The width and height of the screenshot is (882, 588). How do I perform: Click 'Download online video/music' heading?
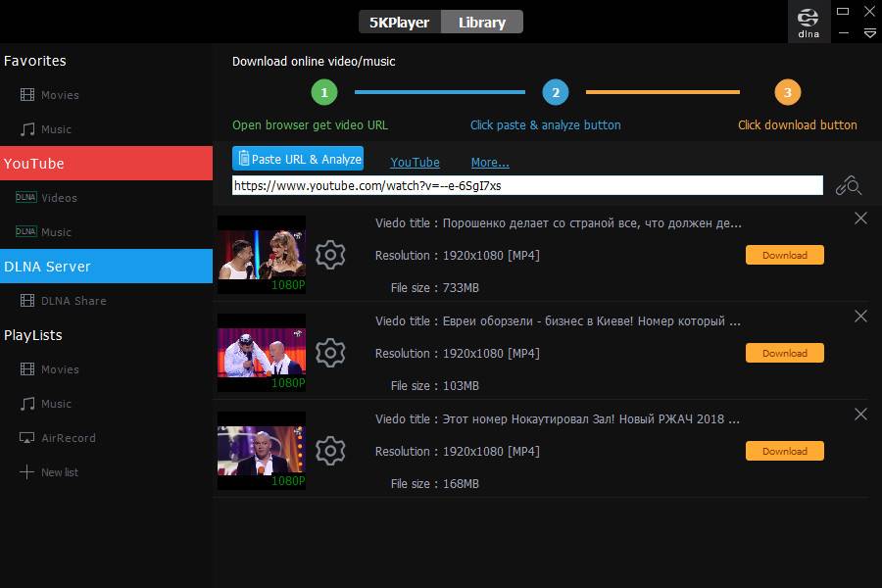click(314, 62)
